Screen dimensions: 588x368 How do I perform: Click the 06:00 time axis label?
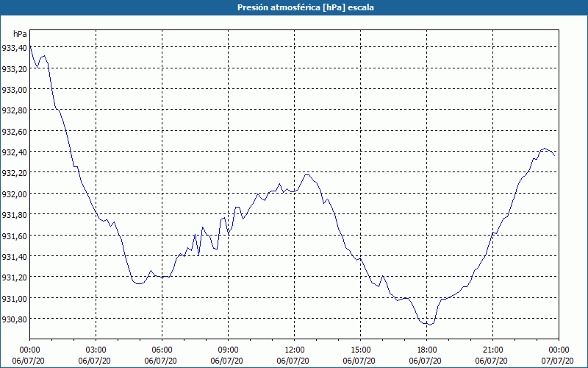(162, 350)
